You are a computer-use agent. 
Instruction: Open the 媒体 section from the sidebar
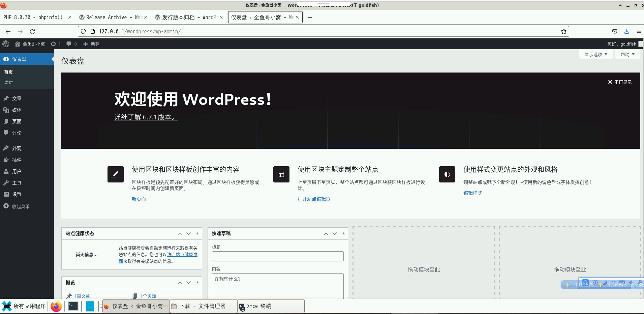click(16, 110)
